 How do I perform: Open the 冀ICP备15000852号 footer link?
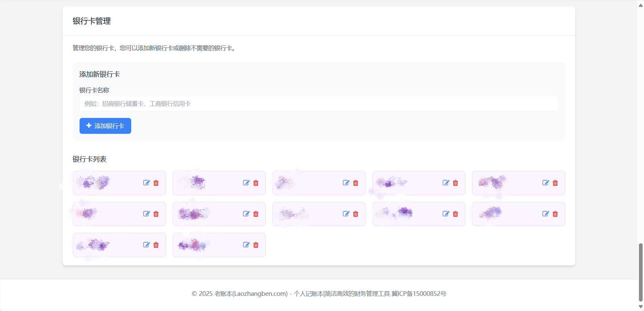pyautogui.click(x=419, y=294)
